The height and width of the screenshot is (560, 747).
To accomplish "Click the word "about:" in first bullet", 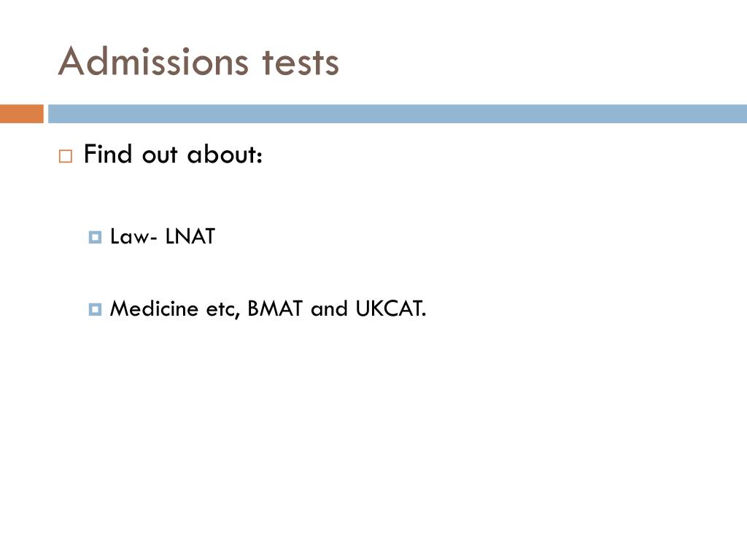I will pyautogui.click(x=225, y=154).
